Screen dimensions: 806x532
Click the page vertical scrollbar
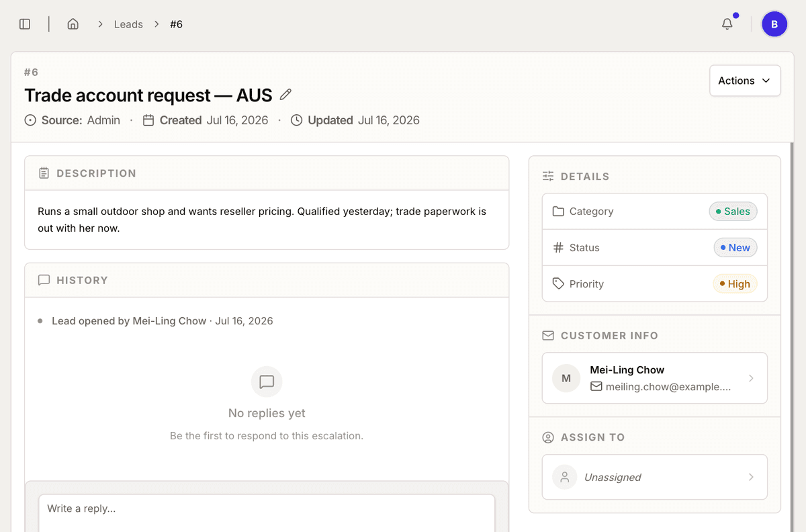click(793, 336)
